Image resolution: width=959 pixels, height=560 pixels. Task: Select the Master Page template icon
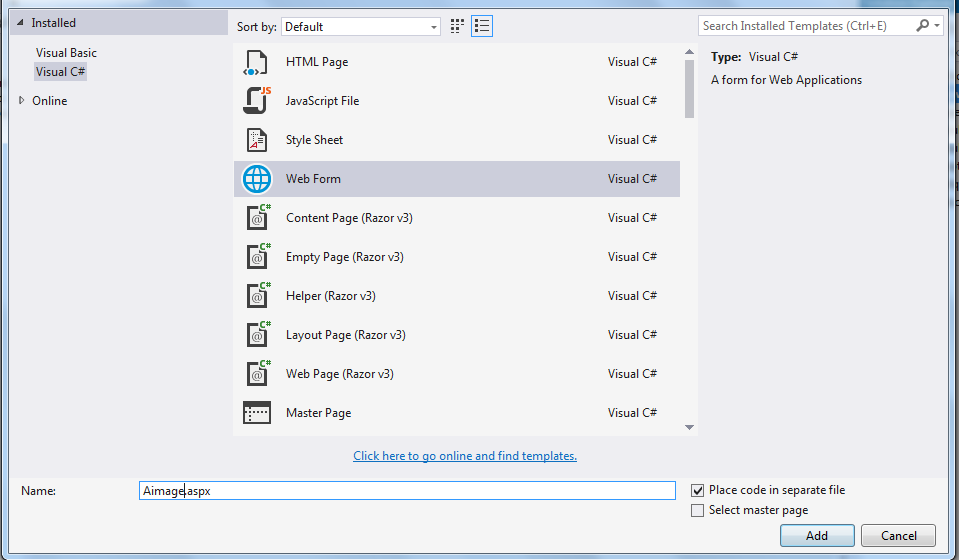(x=257, y=413)
